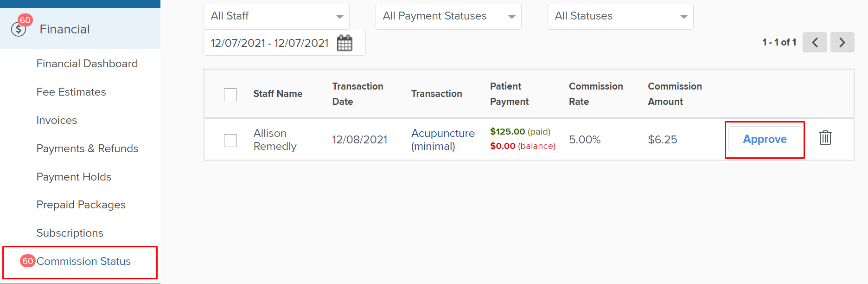Open Invoices in sidebar

[57, 120]
